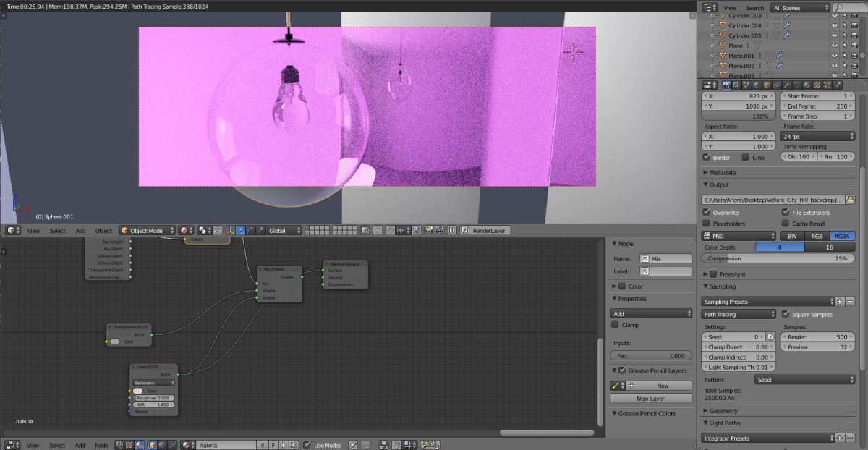Toggle the 3D manipulator axis icon
The width and height of the screenshot is (868, 450).
click(x=231, y=230)
